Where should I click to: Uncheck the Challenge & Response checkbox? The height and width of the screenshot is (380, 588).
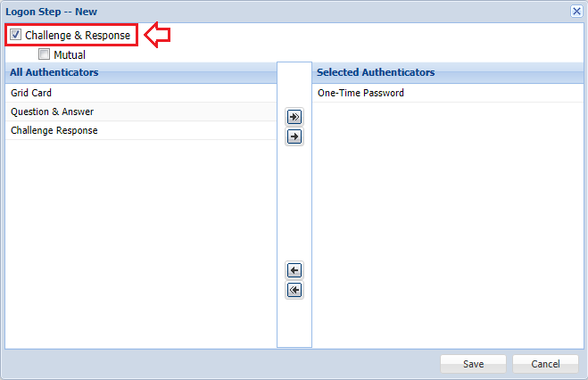pyautogui.click(x=15, y=36)
